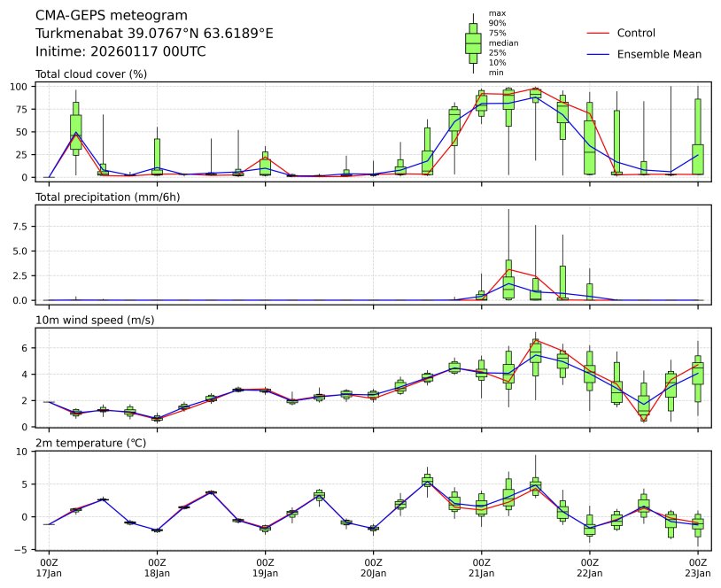721x588 pixels.
Task: Click the 00Z 21Jan x-axis tick label
Action: click(482, 568)
